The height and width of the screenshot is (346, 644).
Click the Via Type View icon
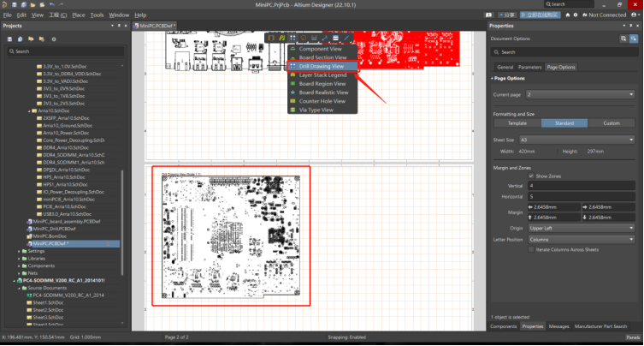tap(292, 110)
